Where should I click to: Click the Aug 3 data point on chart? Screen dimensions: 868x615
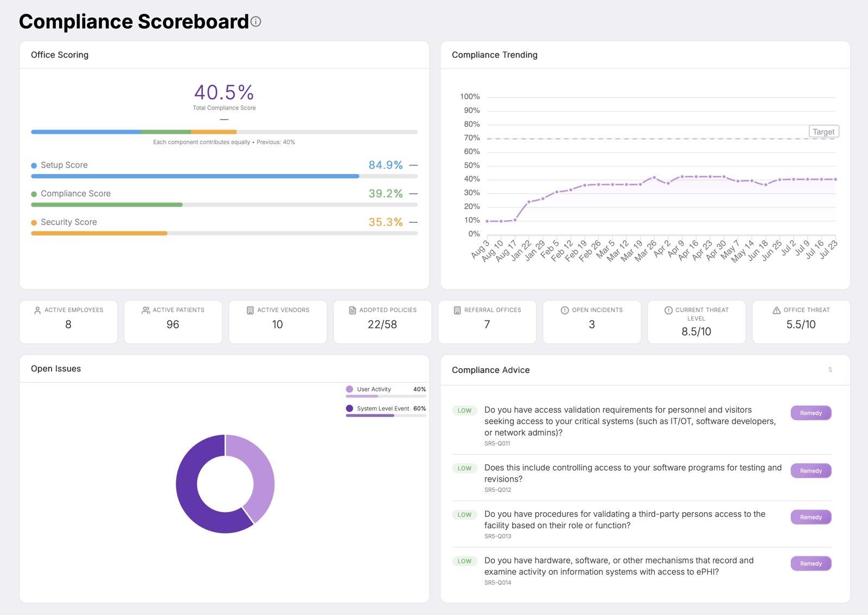487,221
